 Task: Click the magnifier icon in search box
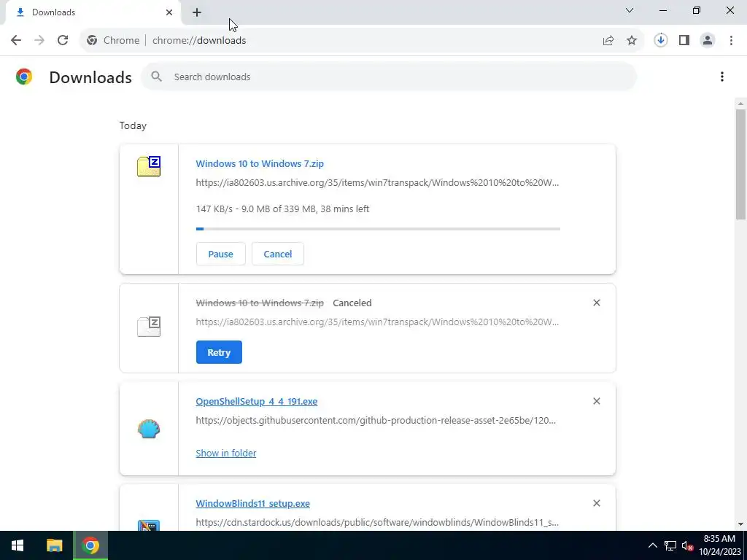156,77
